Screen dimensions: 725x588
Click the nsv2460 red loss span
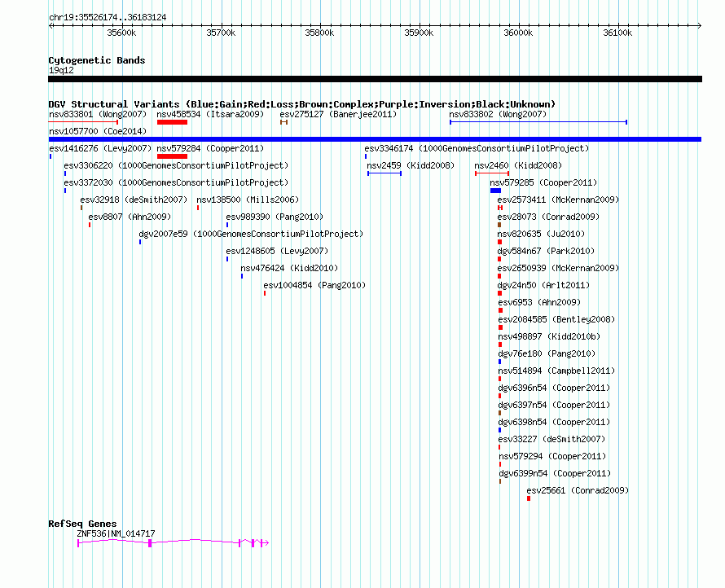coord(492,173)
